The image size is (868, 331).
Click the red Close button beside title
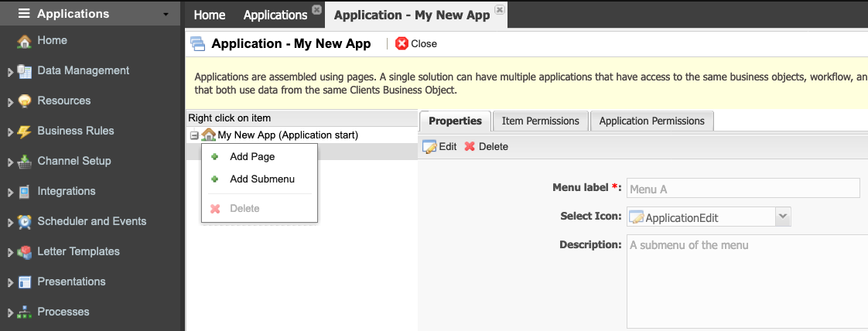(416, 44)
